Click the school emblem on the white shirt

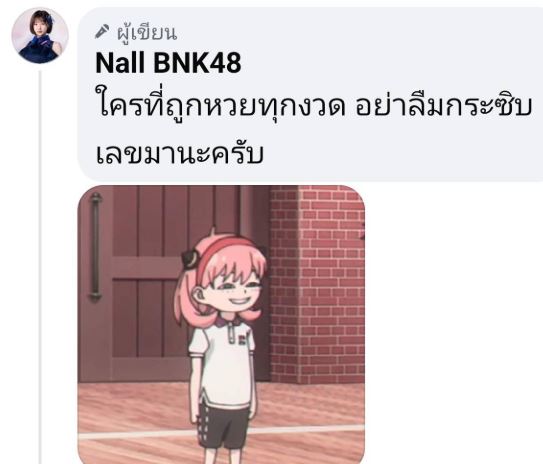[244, 337]
